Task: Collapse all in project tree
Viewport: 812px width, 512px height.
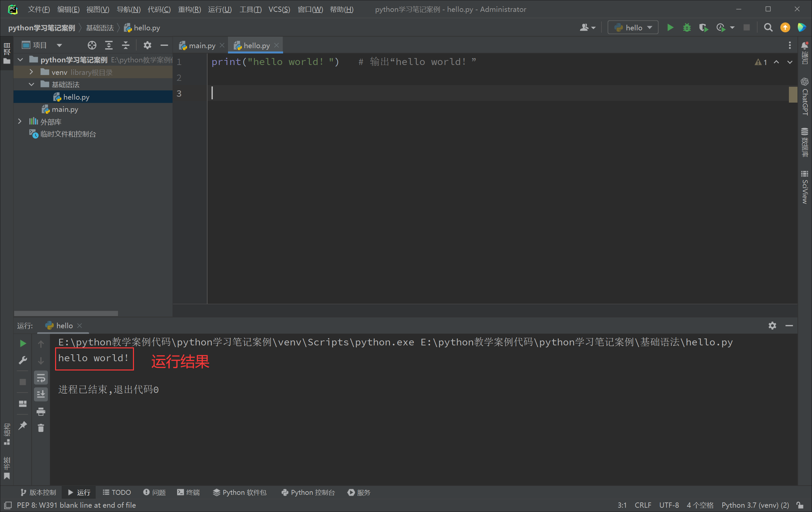Action: click(x=125, y=45)
